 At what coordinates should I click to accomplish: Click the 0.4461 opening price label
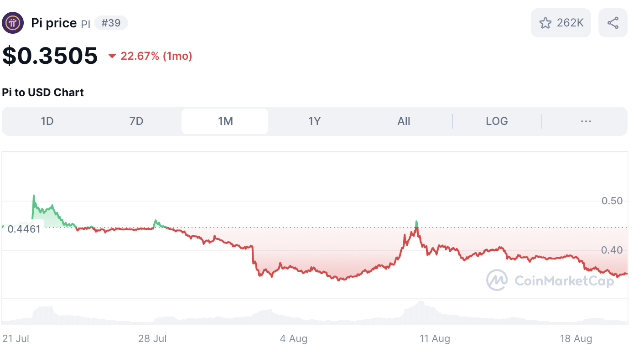[x=24, y=228]
